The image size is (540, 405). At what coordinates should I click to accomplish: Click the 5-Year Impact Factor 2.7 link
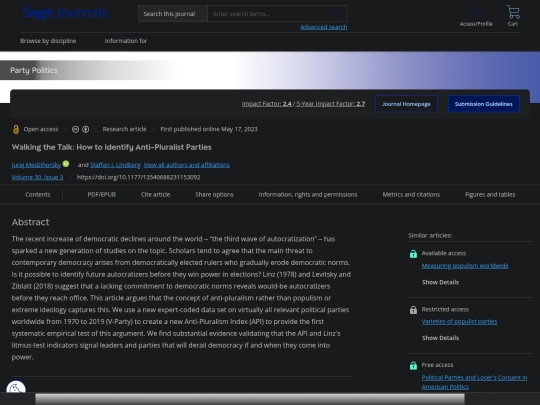tap(331, 104)
